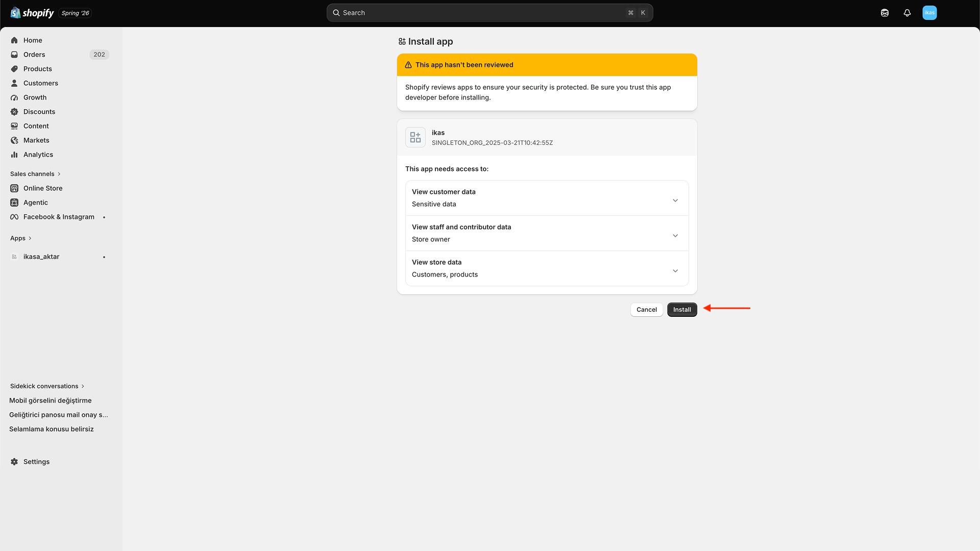This screenshot has height=551, width=980.
Task: Expand the Apps section
Action: (21, 238)
